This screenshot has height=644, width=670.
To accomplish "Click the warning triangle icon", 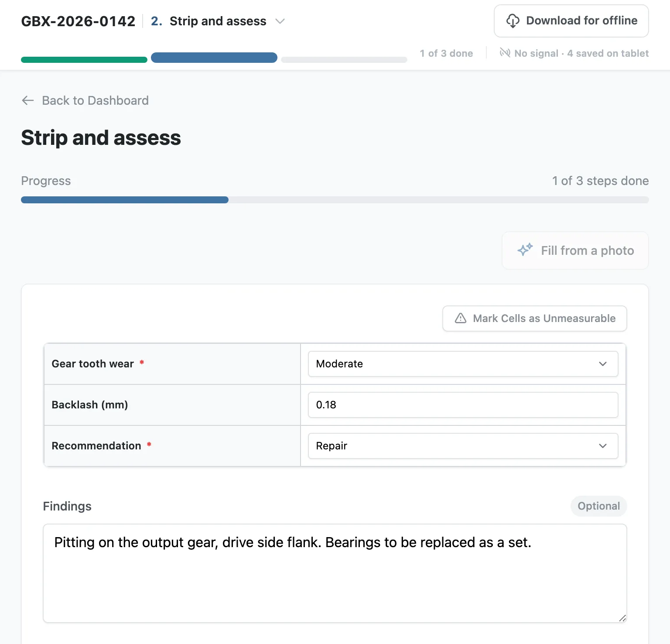I will pos(461,318).
